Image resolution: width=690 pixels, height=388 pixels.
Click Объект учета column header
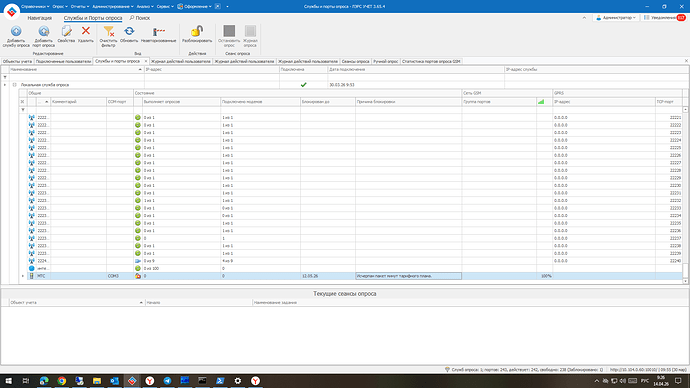77,303
